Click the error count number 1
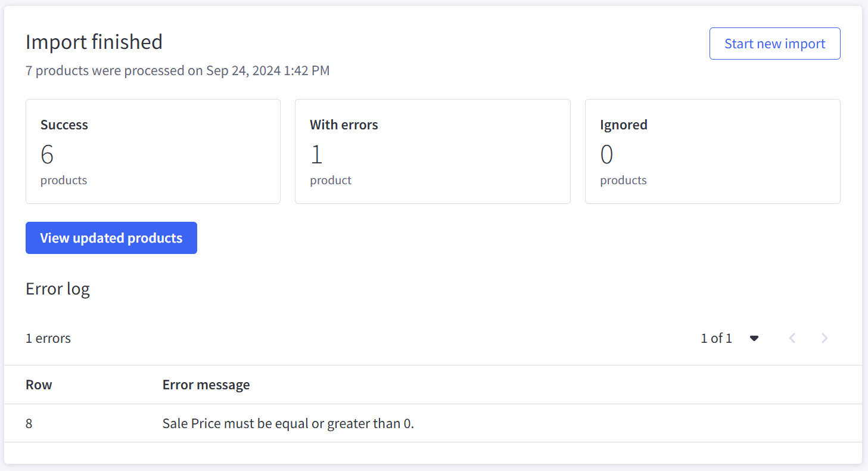Image resolution: width=868 pixels, height=471 pixels. click(316, 155)
